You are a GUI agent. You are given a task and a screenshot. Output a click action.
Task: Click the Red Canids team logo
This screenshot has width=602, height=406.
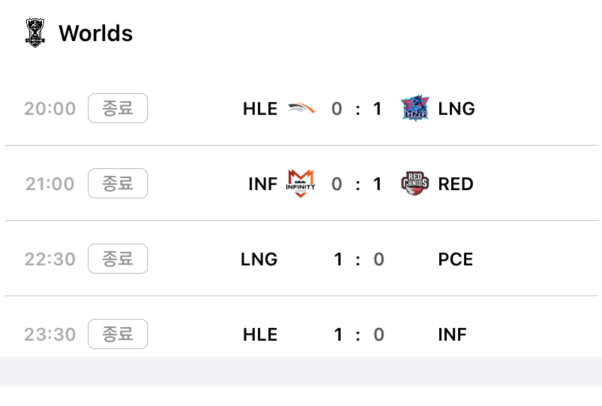click(415, 183)
